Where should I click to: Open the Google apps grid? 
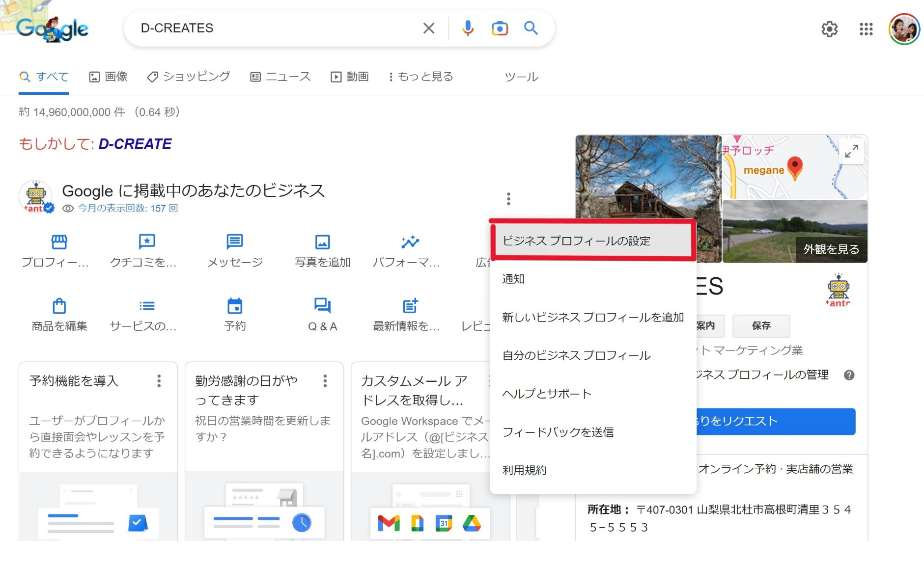(x=866, y=29)
